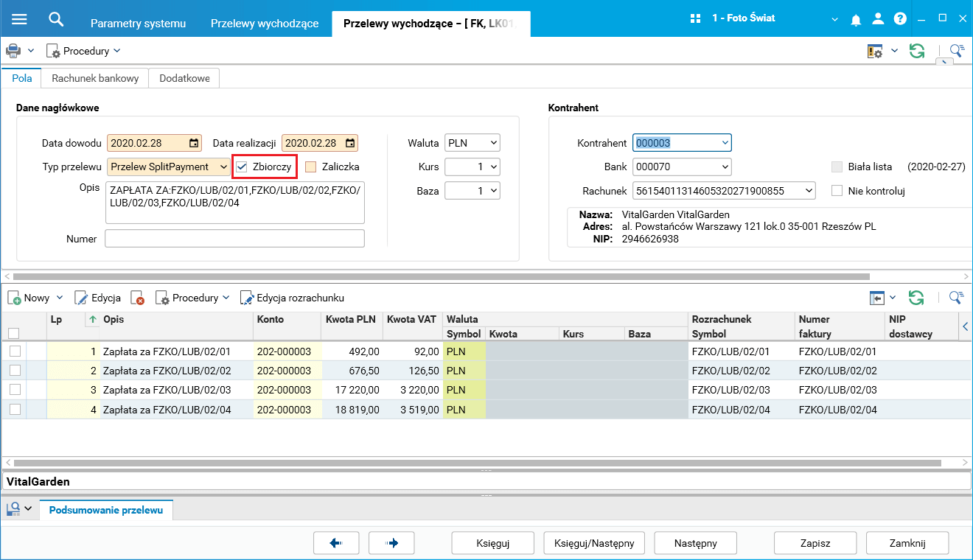Click the Zapisz button
The image size is (973, 560).
pos(815,543)
